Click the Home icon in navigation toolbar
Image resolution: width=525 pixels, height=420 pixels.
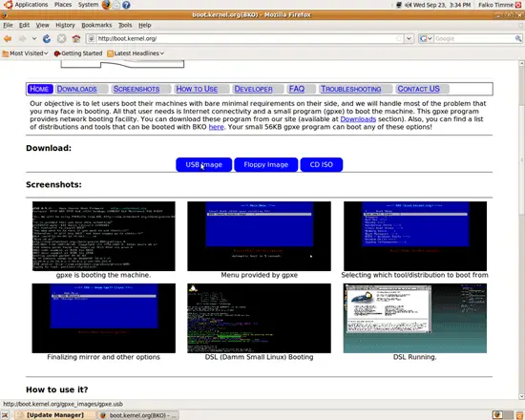click(x=76, y=39)
